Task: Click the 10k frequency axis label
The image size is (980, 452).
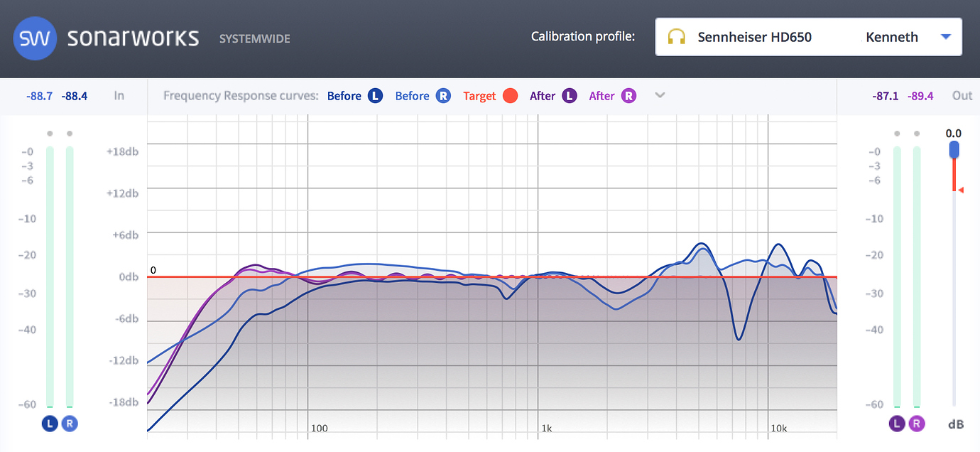Action: pyautogui.click(x=779, y=428)
